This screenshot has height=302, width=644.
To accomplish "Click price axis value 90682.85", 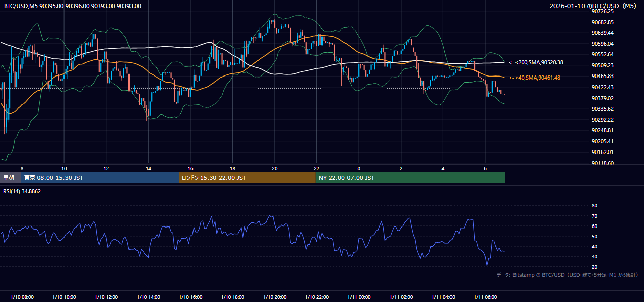I will 602,22.
